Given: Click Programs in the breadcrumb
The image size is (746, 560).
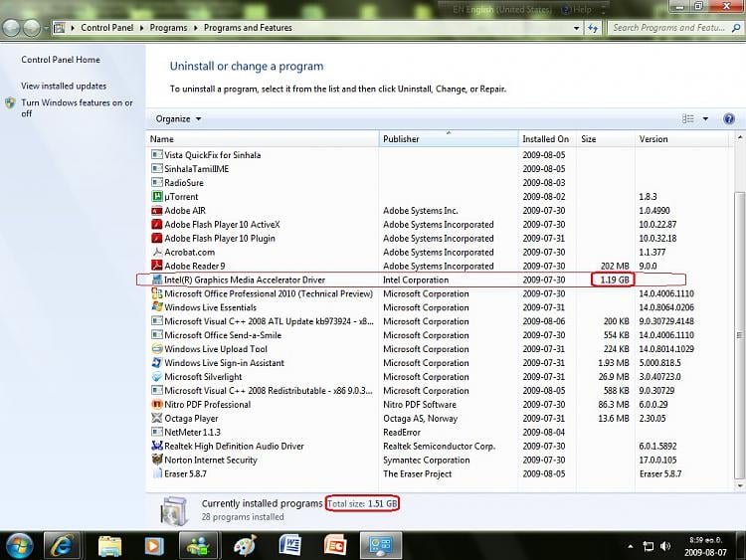Looking at the screenshot, I should tap(168, 28).
